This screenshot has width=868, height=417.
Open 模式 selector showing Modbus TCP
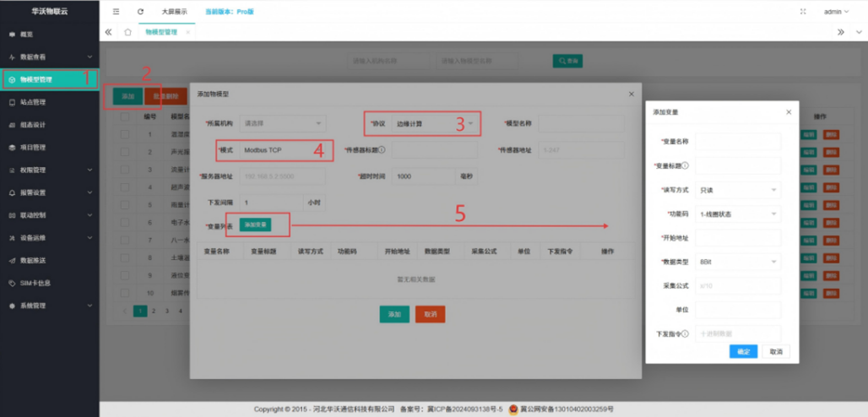point(283,150)
